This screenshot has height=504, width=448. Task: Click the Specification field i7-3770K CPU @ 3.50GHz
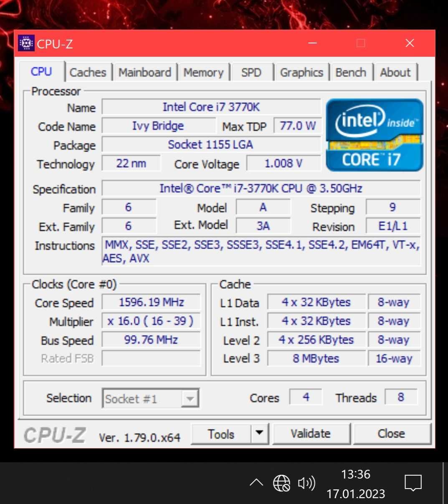tap(261, 188)
